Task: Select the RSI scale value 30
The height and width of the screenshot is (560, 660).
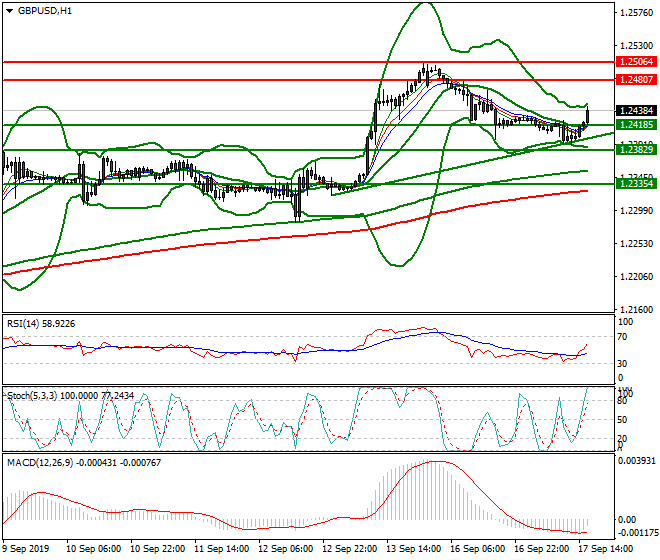Action: (622, 363)
